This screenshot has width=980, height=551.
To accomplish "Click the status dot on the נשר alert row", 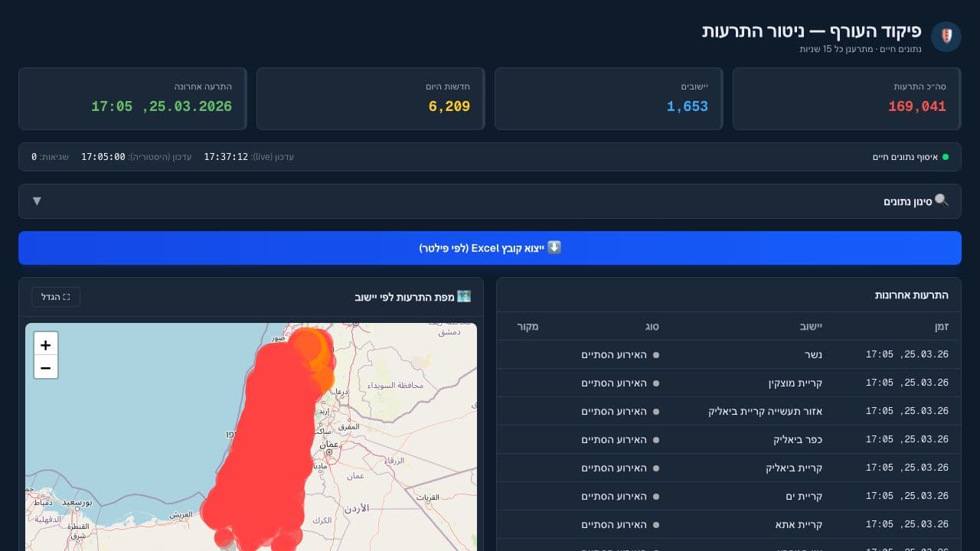I will click(656, 354).
